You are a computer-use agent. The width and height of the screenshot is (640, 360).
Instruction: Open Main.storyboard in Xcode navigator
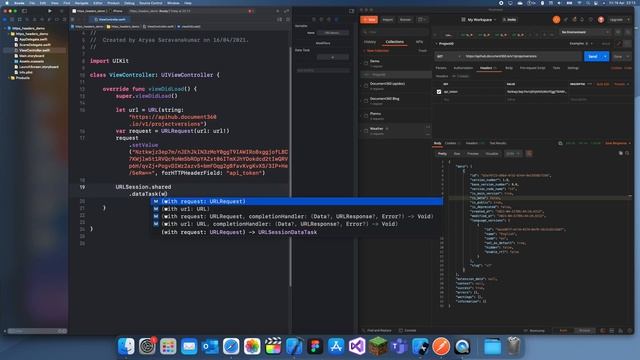31,56
